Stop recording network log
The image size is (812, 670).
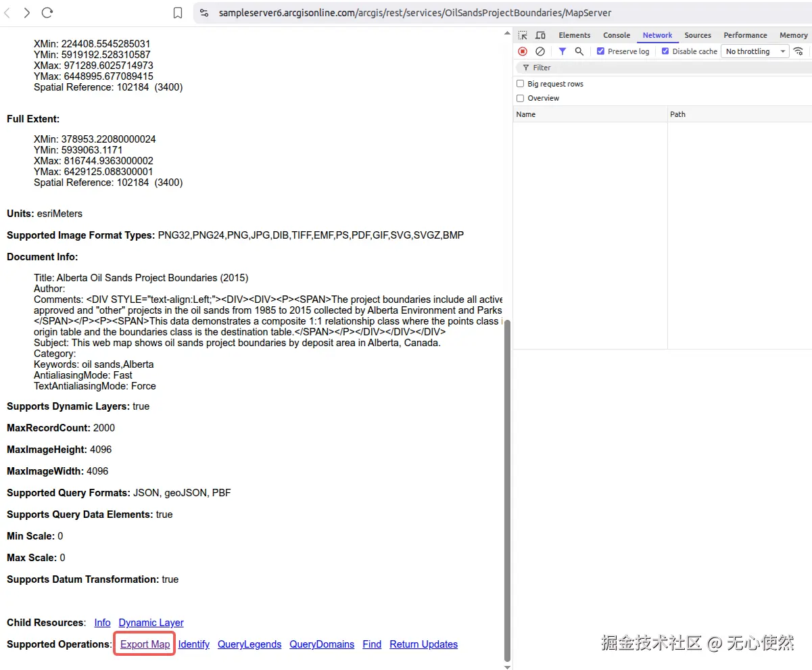[523, 51]
